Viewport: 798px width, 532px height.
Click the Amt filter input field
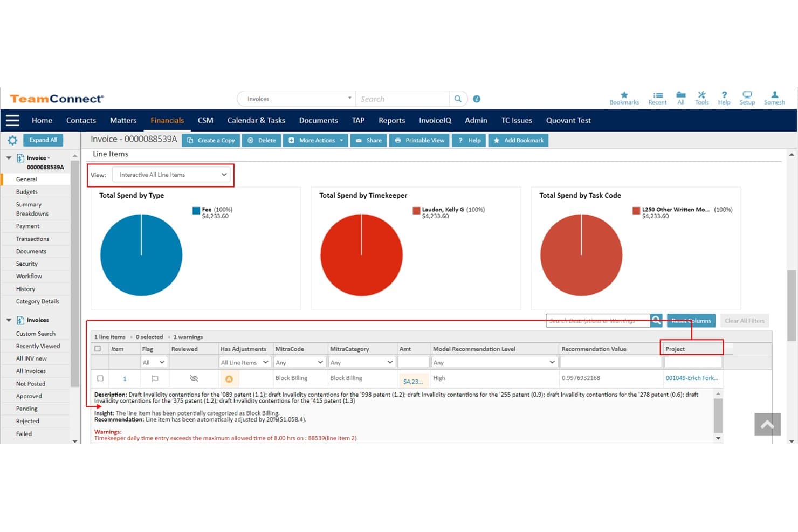click(x=413, y=362)
